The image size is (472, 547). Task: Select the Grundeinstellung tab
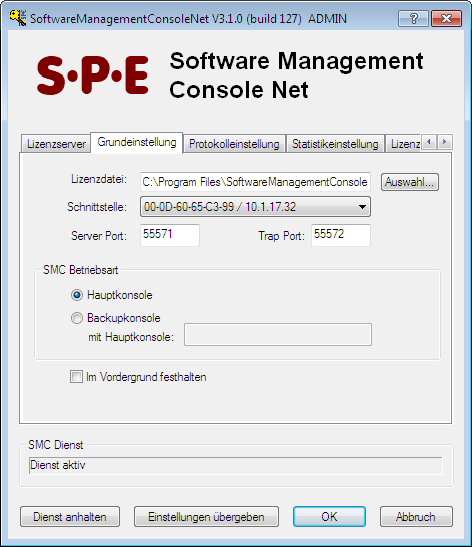(137, 142)
